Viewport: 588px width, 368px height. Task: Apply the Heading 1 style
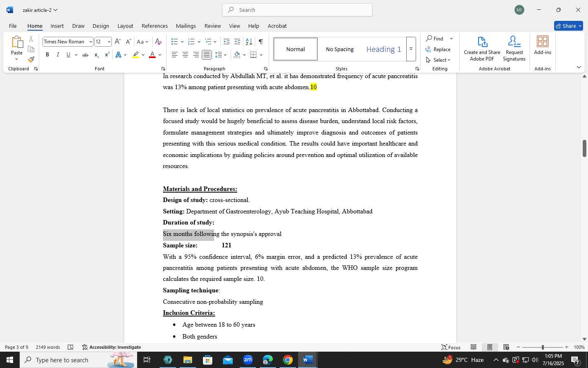point(383,49)
